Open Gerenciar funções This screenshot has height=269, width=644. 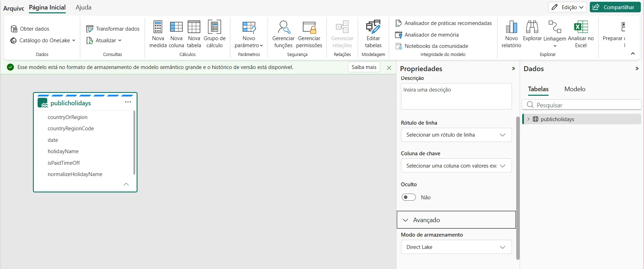point(283,34)
